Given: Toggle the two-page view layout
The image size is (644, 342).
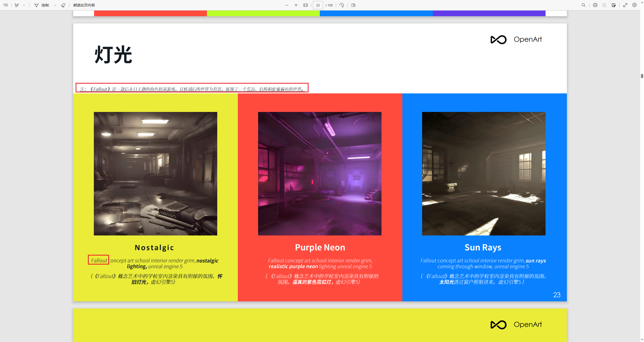Looking at the screenshot, I should pos(353,5).
